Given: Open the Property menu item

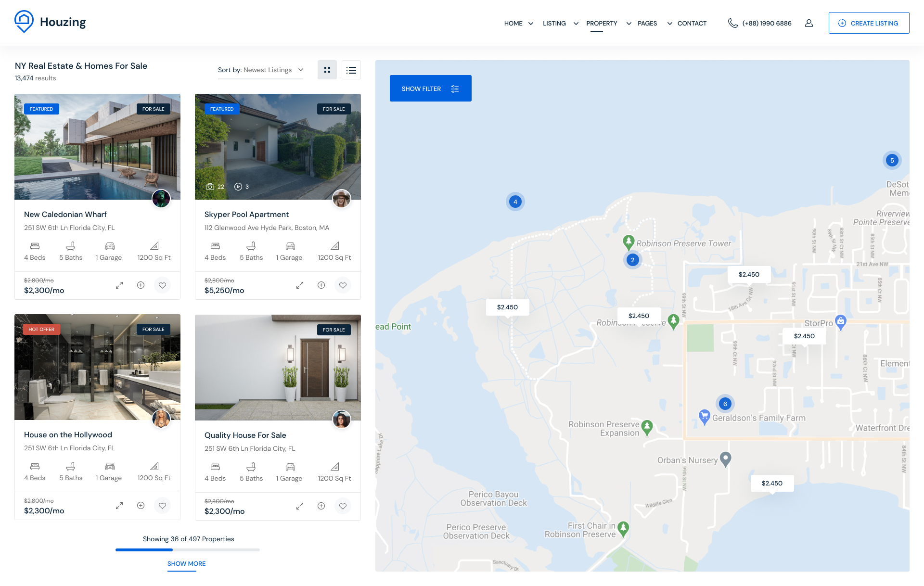Looking at the screenshot, I should tap(602, 24).
